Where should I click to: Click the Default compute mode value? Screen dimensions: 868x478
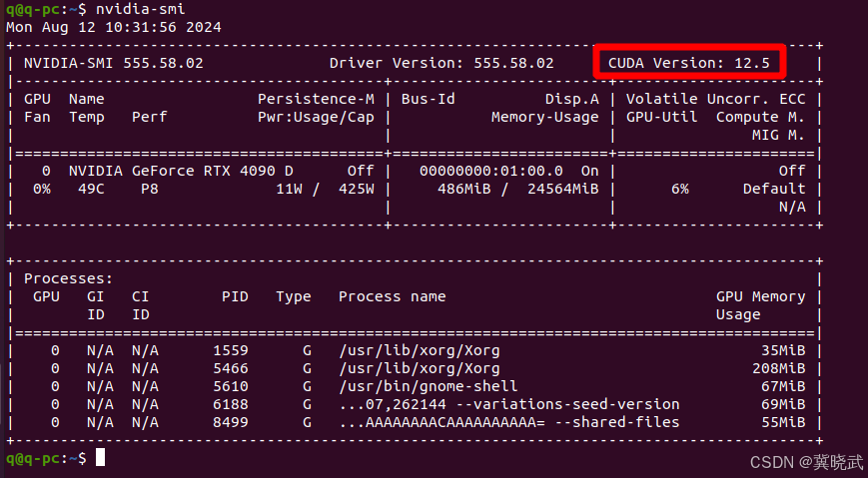click(774, 190)
